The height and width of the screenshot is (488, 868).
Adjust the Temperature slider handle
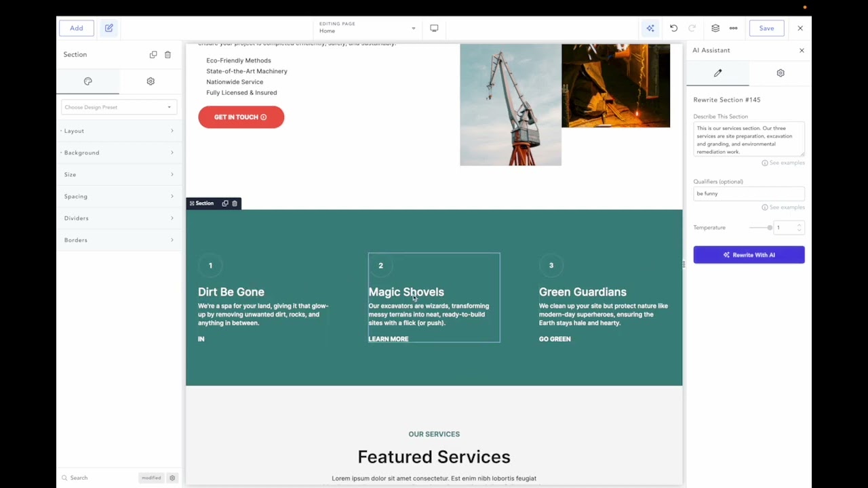coord(770,228)
